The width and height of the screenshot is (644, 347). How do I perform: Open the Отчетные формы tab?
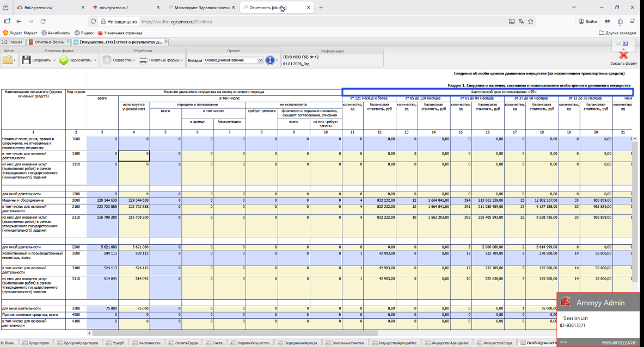[x=50, y=42]
